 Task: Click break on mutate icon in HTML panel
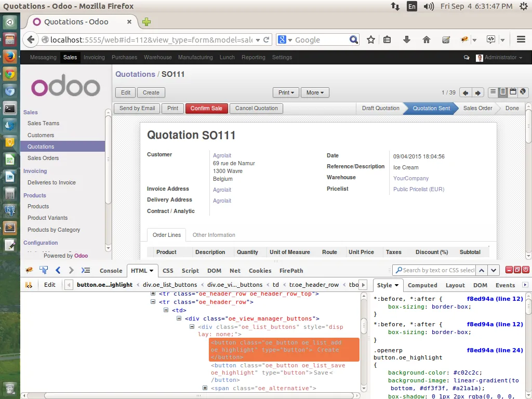click(29, 285)
